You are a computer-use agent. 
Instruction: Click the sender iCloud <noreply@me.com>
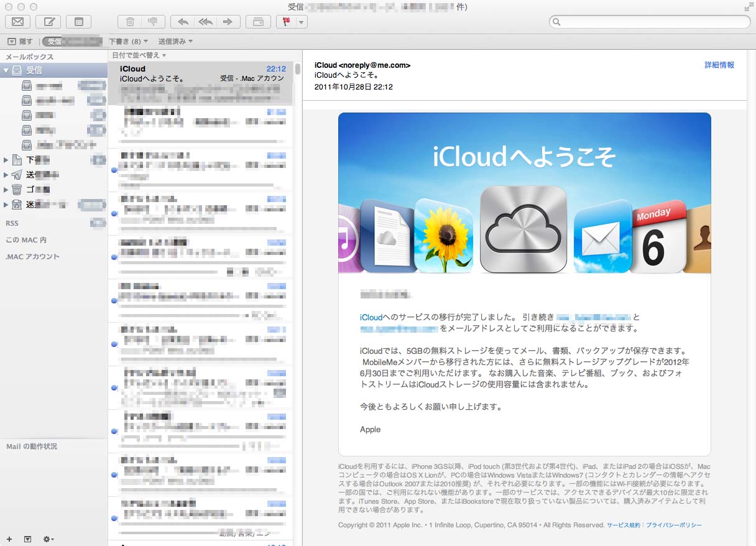[362, 65]
